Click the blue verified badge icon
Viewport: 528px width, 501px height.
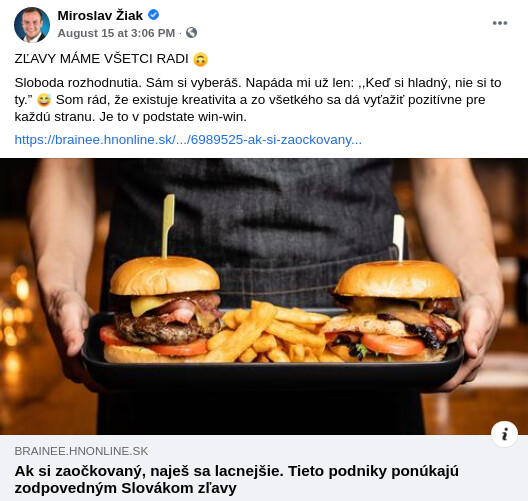154,15
